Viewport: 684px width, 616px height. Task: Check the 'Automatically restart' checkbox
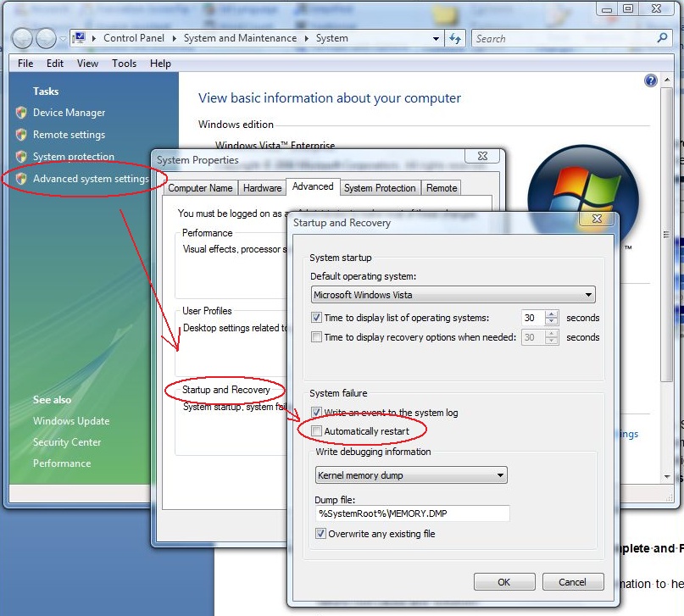click(316, 431)
